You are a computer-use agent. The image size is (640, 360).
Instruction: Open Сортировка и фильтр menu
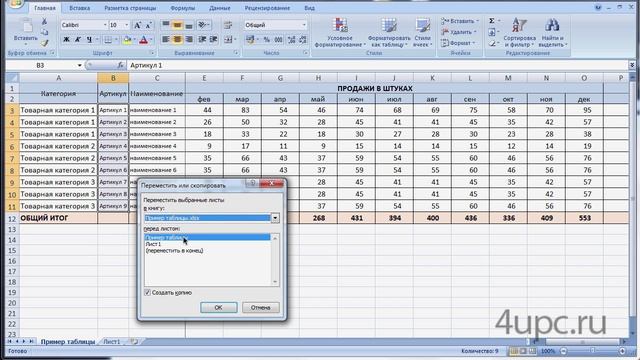click(x=519, y=33)
